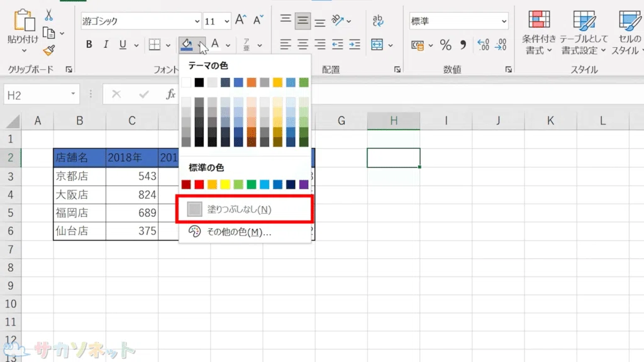Click the phonetic guide icon

coord(247,45)
